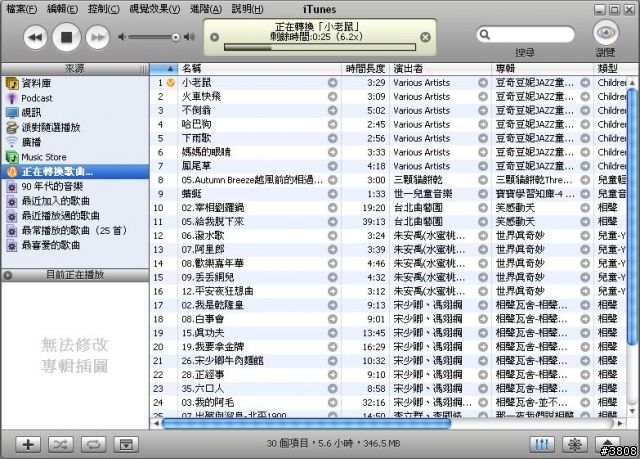
Task: Add a new playlist with plus button
Action: 28,444
